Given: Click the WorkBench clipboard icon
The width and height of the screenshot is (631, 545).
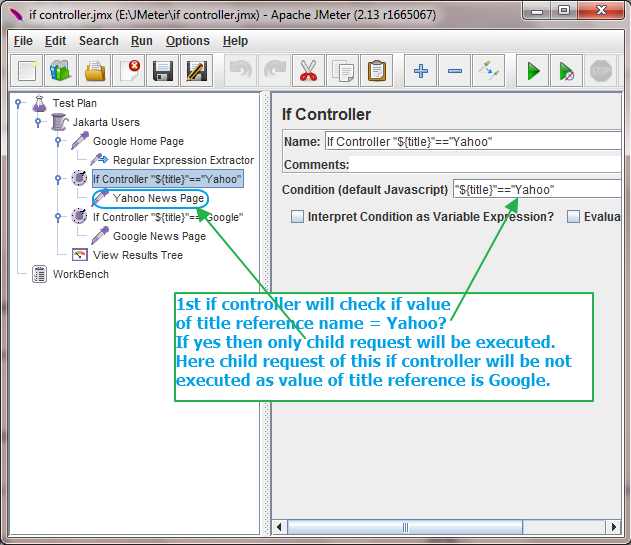Looking at the screenshot, I should (x=39, y=274).
